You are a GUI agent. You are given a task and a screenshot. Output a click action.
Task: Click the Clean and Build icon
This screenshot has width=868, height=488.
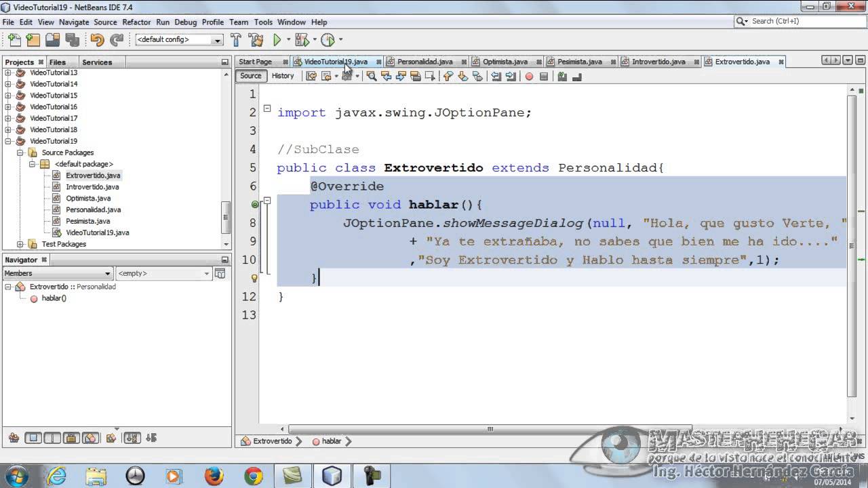[x=256, y=40]
